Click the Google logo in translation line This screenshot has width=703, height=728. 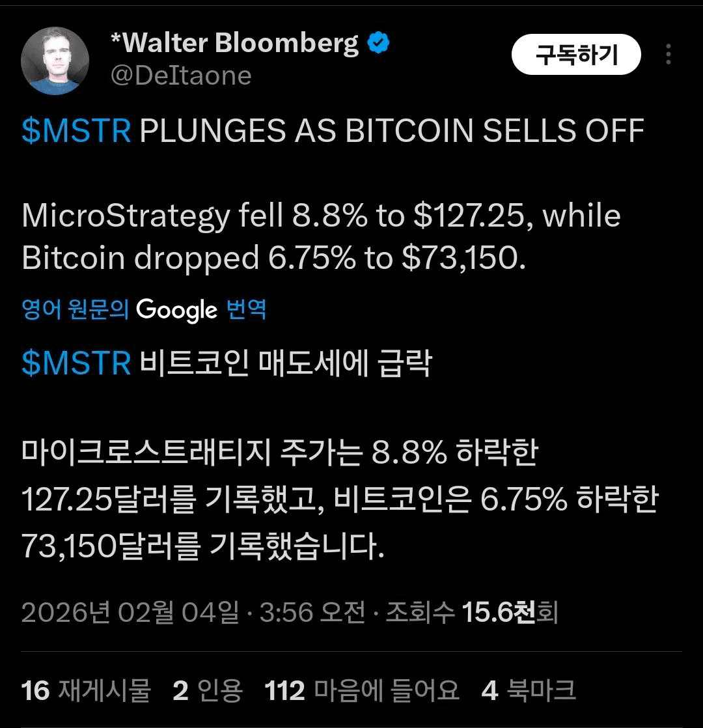(x=176, y=309)
